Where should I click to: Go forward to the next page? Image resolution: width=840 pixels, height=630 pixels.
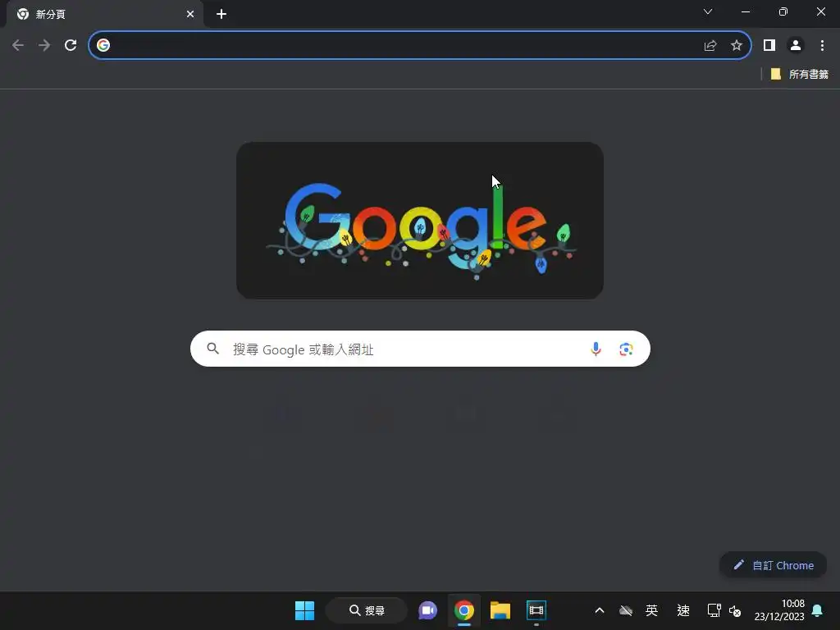tap(44, 46)
